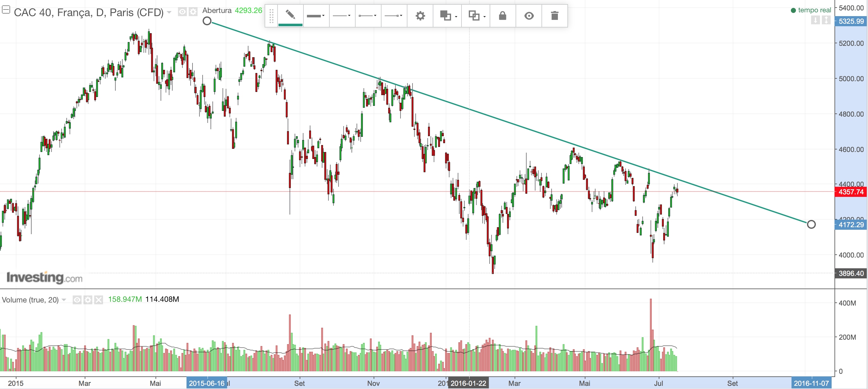The image size is (868, 389).
Task: Click the scroll-down arrow under tempo real
Action: [x=815, y=20]
